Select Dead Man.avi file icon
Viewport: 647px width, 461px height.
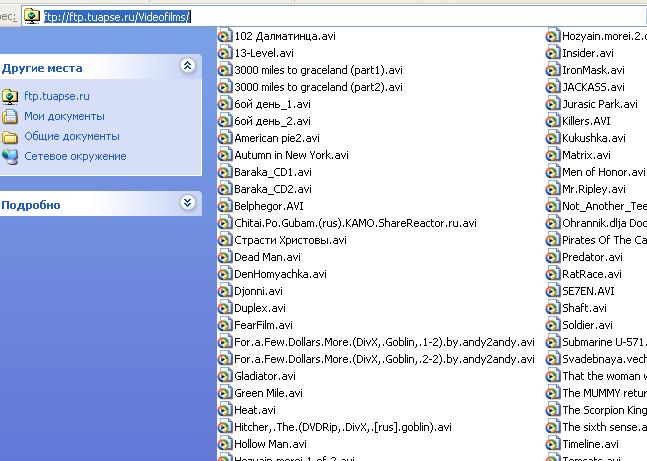coord(224,257)
